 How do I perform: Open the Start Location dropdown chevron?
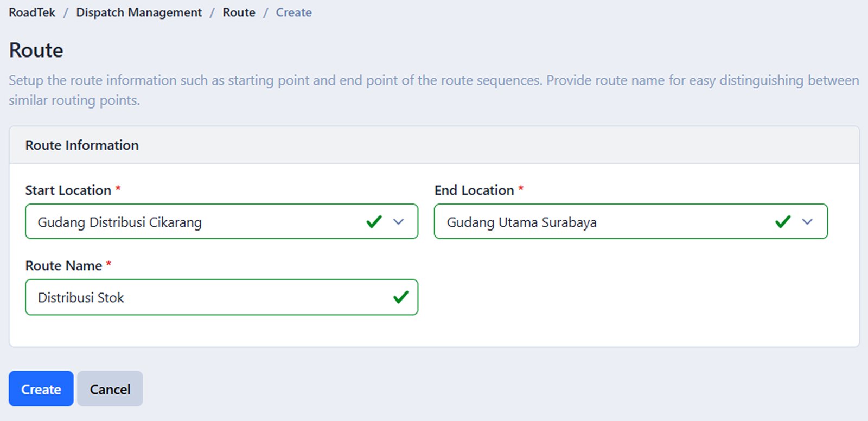pos(399,222)
